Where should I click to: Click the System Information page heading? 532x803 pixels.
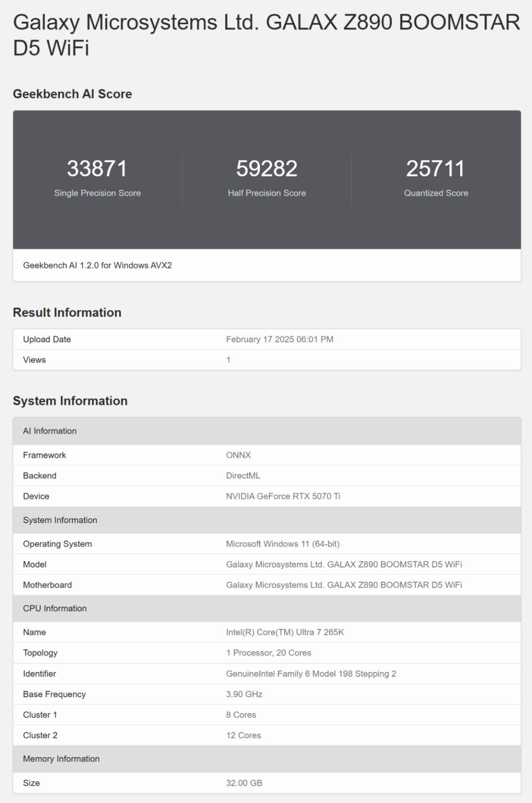coord(70,401)
